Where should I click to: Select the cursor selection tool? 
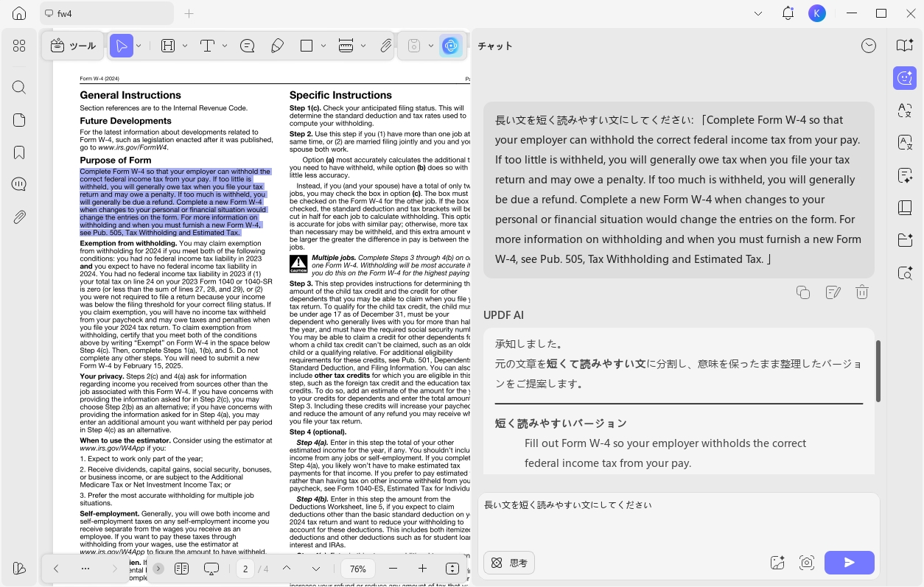(x=122, y=46)
